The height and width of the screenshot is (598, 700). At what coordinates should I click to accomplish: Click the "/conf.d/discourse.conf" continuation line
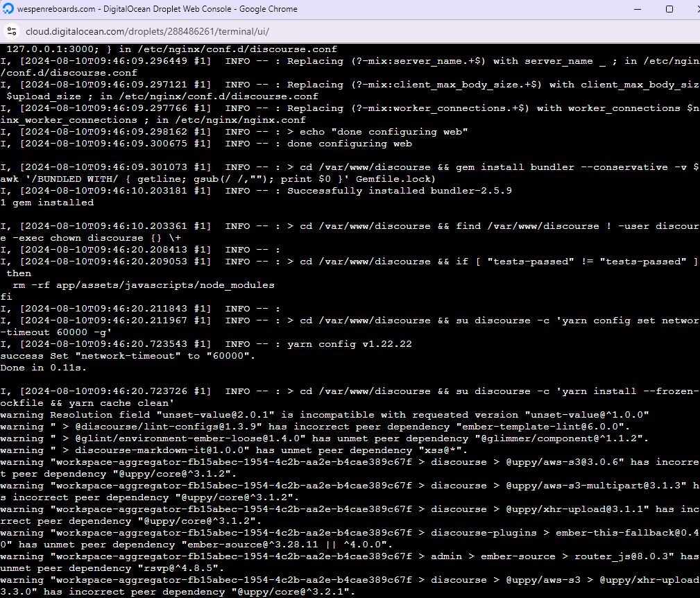pyautogui.click(x=69, y=73)
